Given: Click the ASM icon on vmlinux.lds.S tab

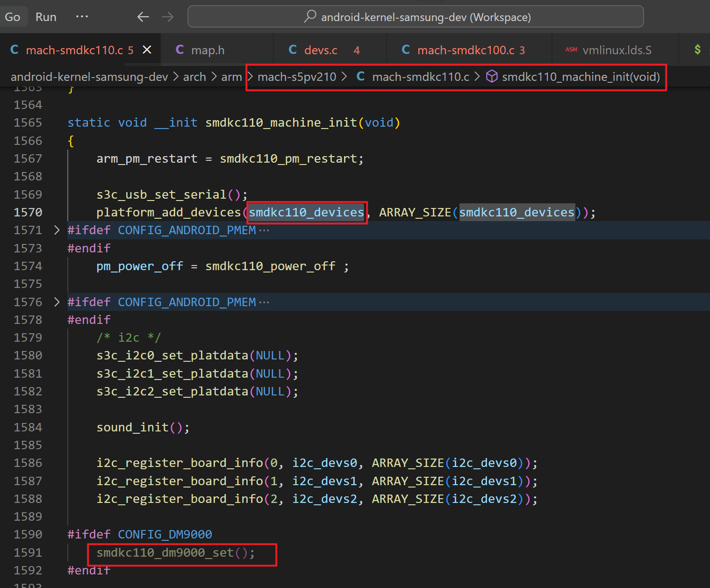Looking at the screenshot, I should pos(571,50).
